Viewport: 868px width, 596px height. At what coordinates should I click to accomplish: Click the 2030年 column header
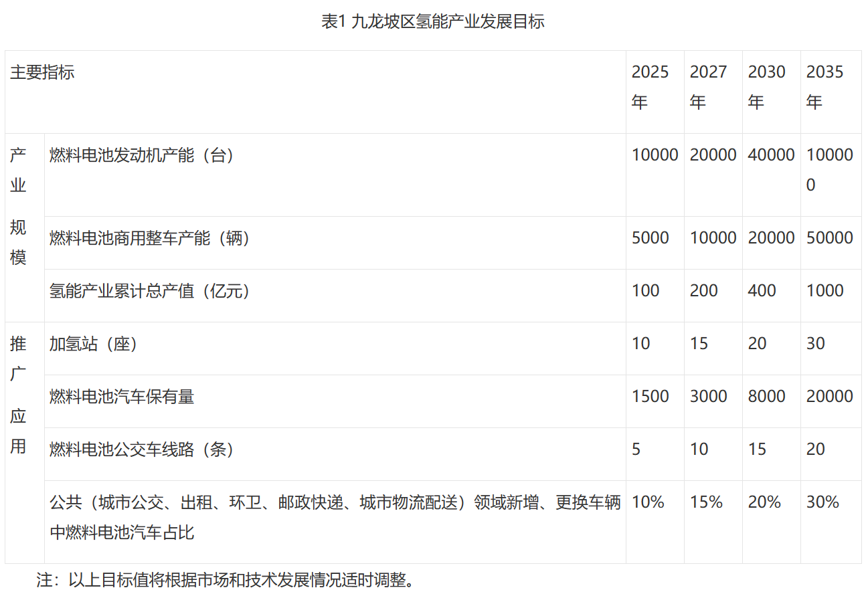pyautogui.click(x=771, y=92)
